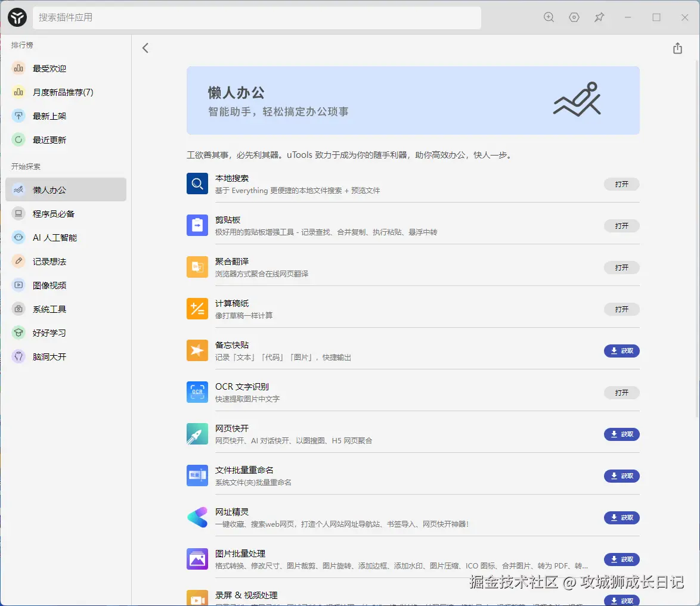Click the 备忘快贴 title text
700x606 pixels.
(x=232, y=345)
